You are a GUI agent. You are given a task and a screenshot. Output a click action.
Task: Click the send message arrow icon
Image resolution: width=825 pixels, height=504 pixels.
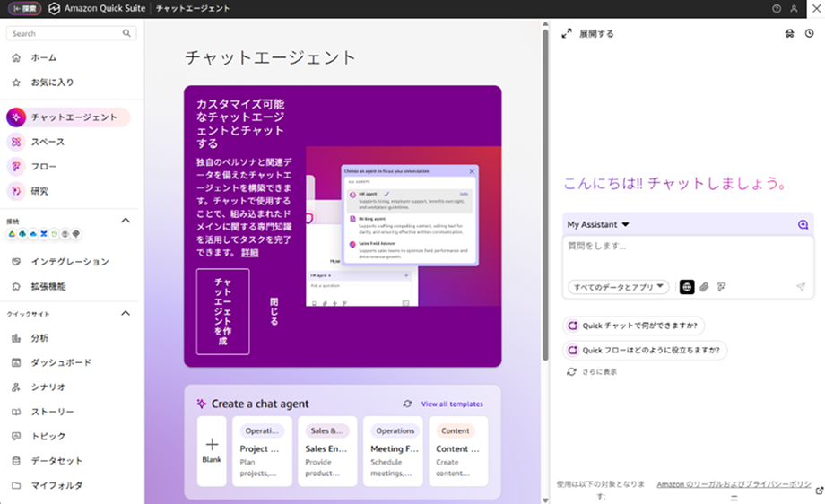click(x=800, y=287)
